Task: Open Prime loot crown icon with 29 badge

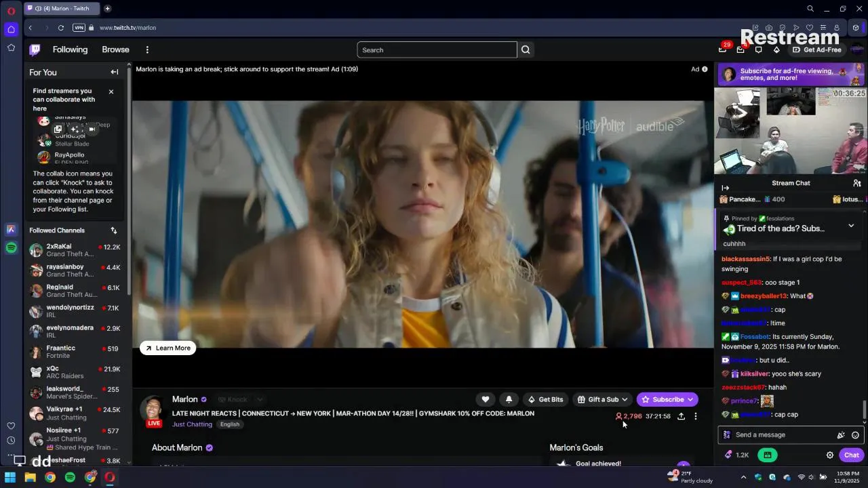Action: click(723, 49)
